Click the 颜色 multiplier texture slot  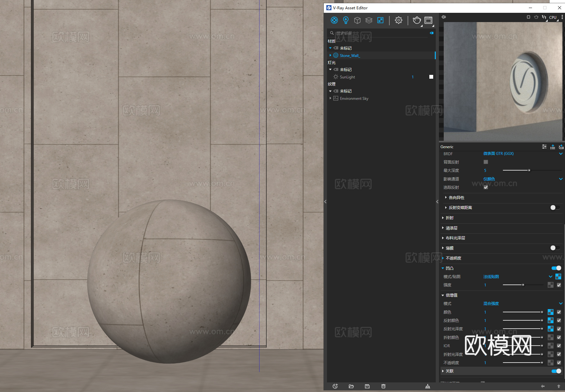click(x=551, y=312)
